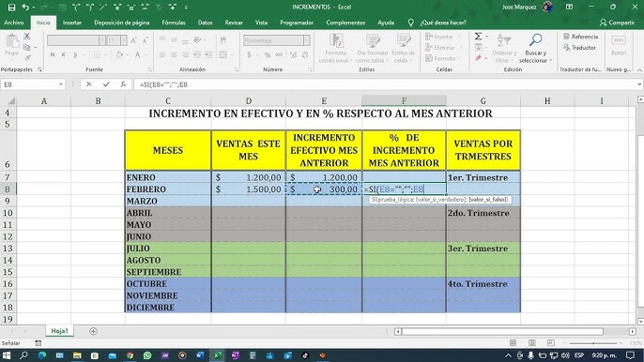Open the font color A swatch
The height and width of the screenshot is (362, 644).
click(x=138, y=54)
